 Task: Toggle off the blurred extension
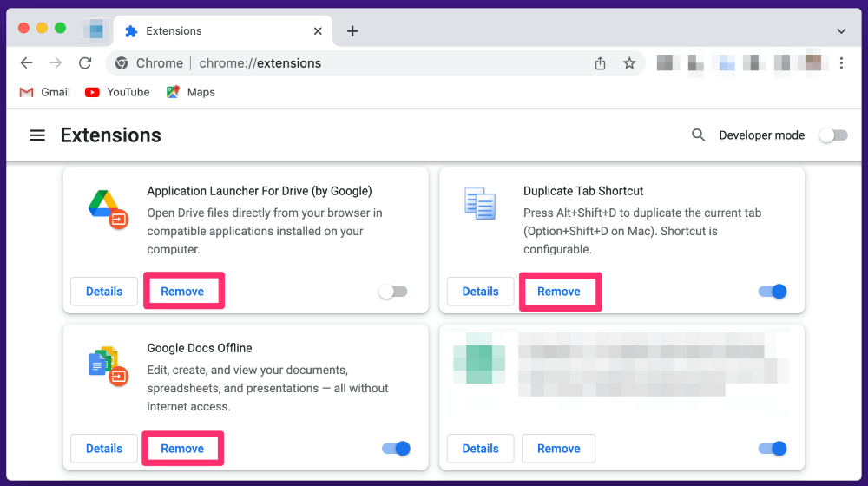(773, 449)
